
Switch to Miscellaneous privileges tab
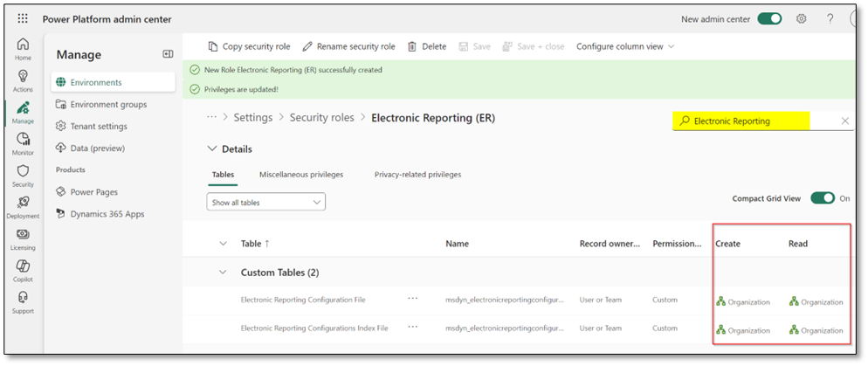[x=300, y=175]
